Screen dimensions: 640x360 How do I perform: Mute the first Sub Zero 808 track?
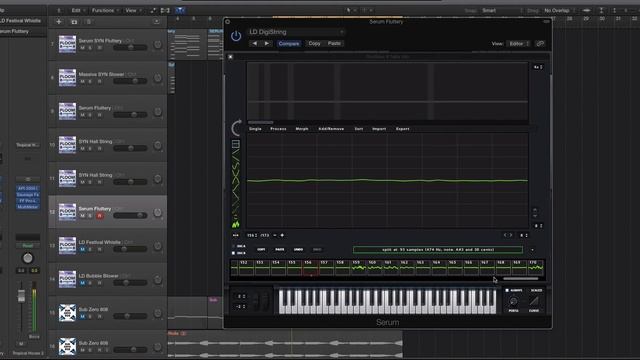pos(82,316)
